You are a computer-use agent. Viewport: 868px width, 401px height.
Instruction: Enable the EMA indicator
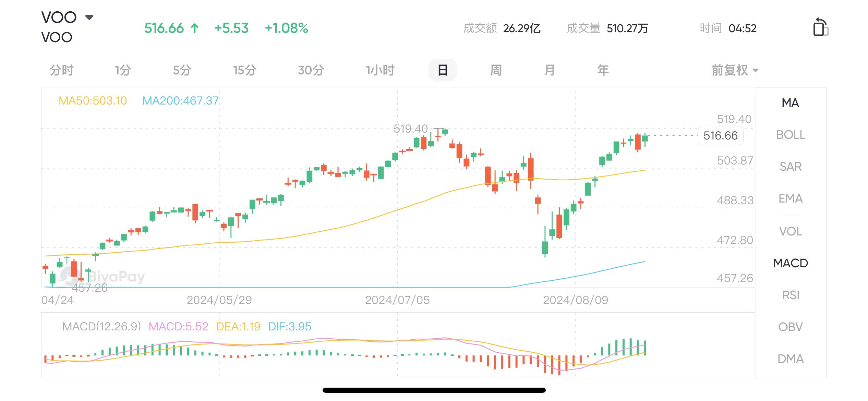(x=791, y=198)
